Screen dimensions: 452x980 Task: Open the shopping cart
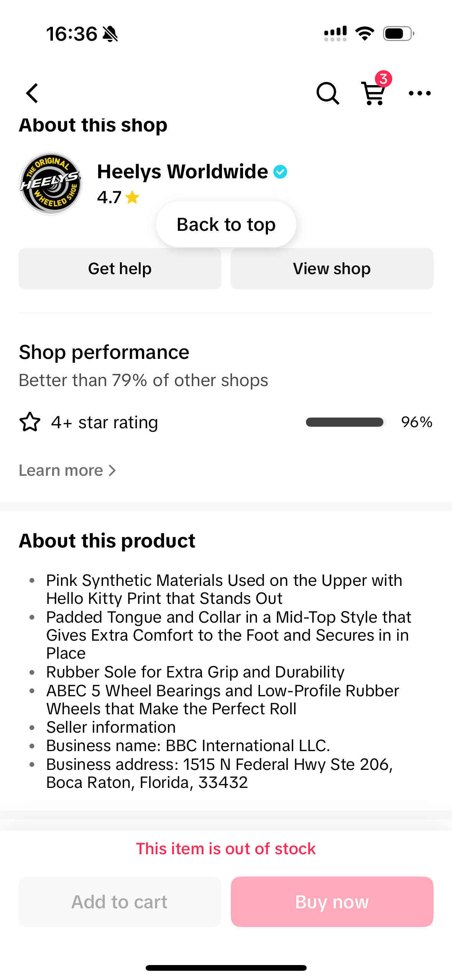[373, 94]
